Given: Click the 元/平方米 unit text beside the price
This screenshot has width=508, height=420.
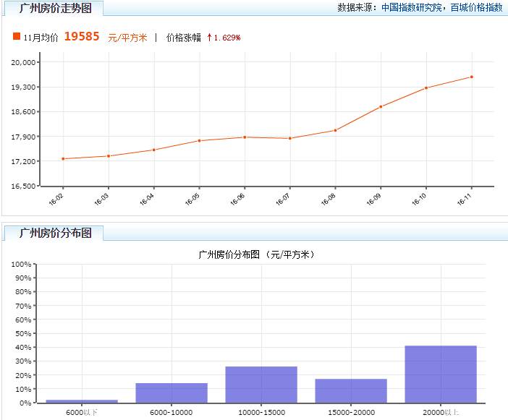Looking at the screenshot, I should click(x=127, y=38).
